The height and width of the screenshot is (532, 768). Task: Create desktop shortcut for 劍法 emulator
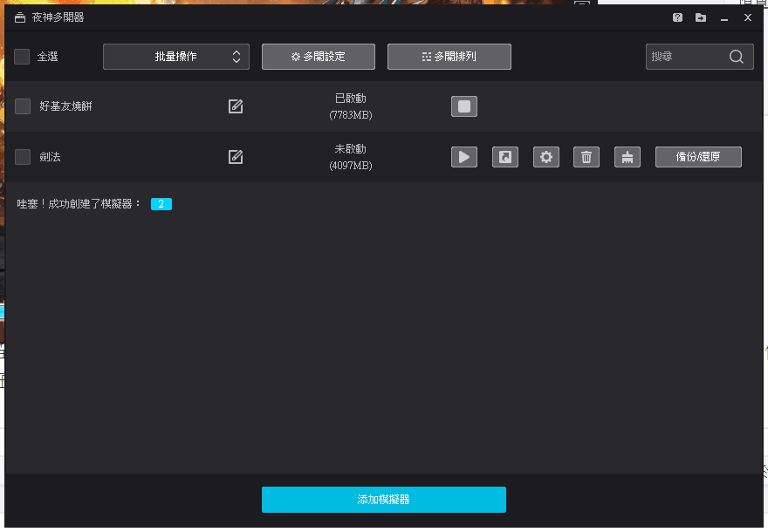[505, 157]
